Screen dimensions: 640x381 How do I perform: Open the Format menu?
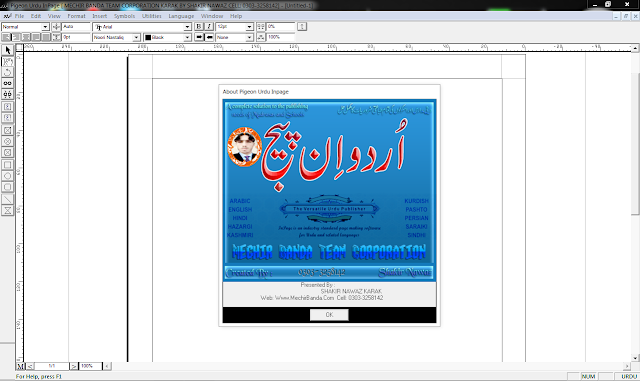[x=76, y=16]
